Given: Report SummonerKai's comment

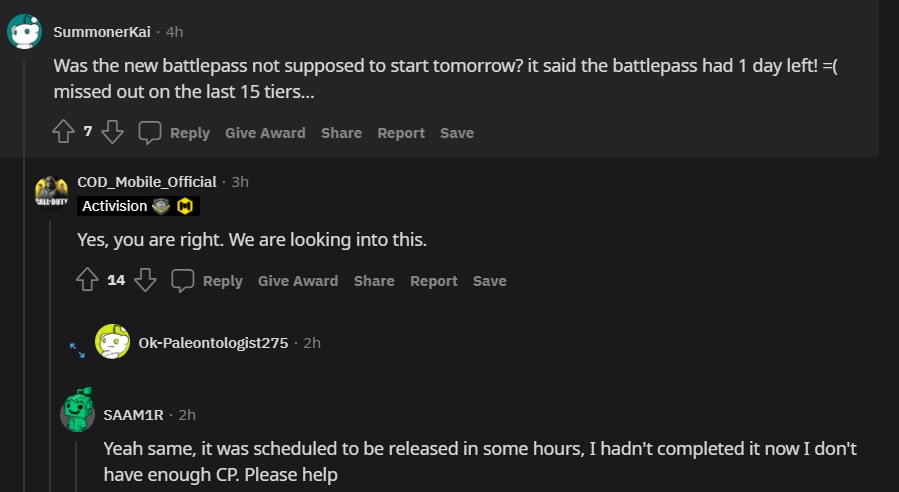Looking at the screenshot, I should tap(401, 133).
